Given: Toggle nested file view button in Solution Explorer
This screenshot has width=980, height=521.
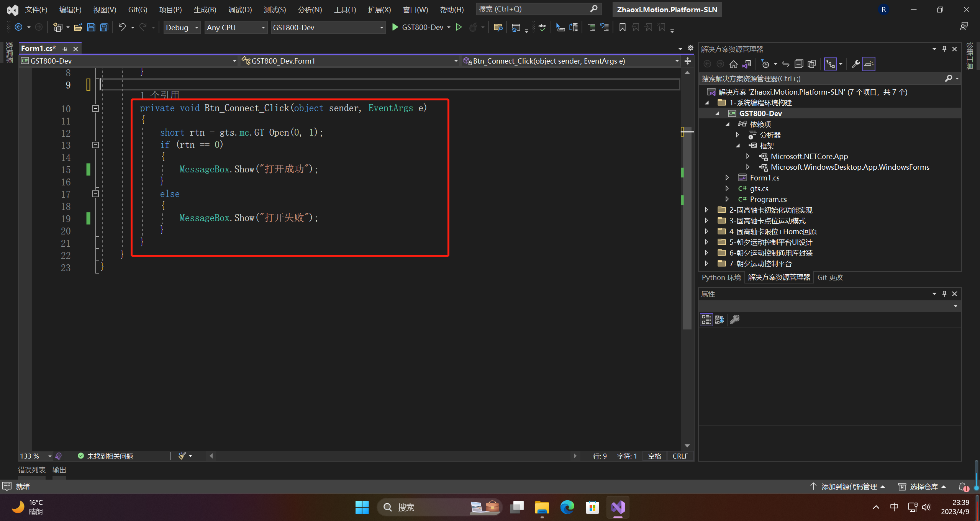Looking at the screenshot, I should pos(830,64).
